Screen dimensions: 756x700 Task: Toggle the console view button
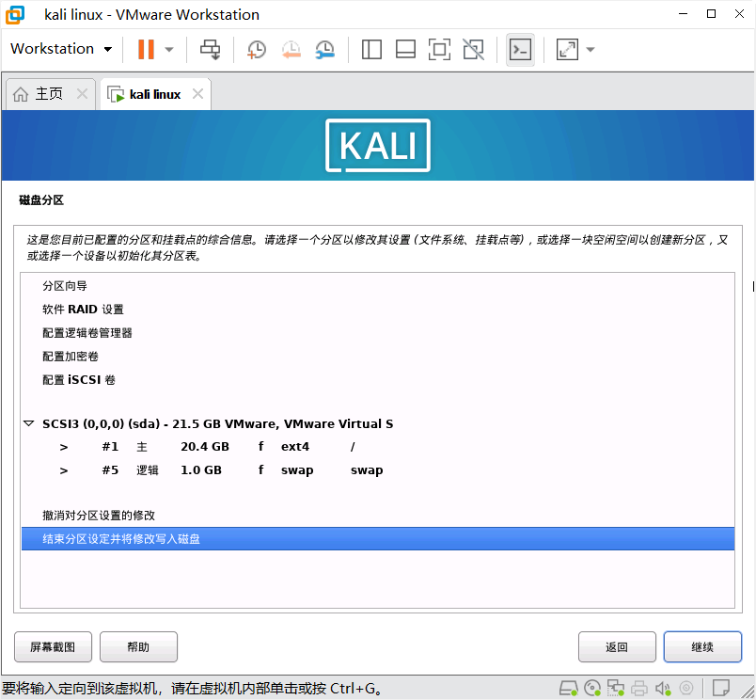(x=520, y=49)
